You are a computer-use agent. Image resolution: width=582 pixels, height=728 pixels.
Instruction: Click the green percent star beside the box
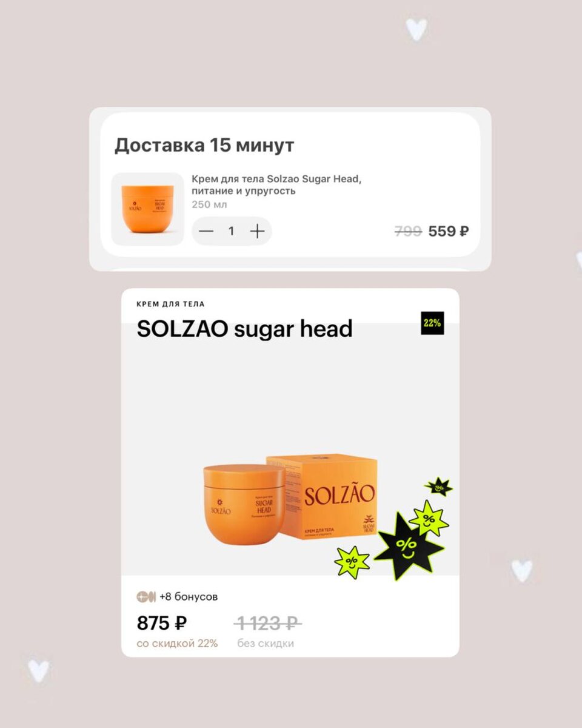pyautogui.click(x=429, y=519)
